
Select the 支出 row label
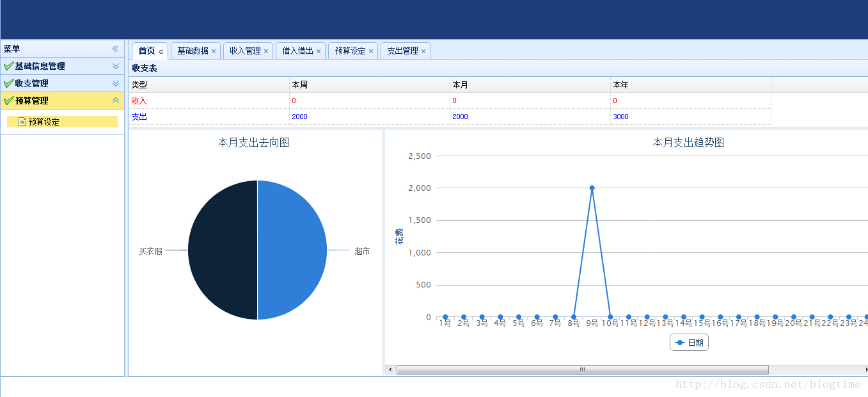pyautogui.click(x=139, y=117)
